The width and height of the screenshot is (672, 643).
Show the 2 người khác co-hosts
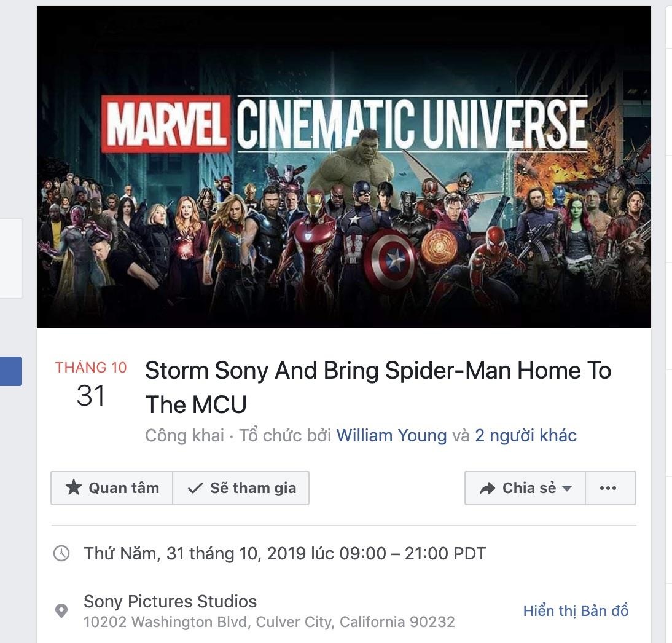[526, 436]
